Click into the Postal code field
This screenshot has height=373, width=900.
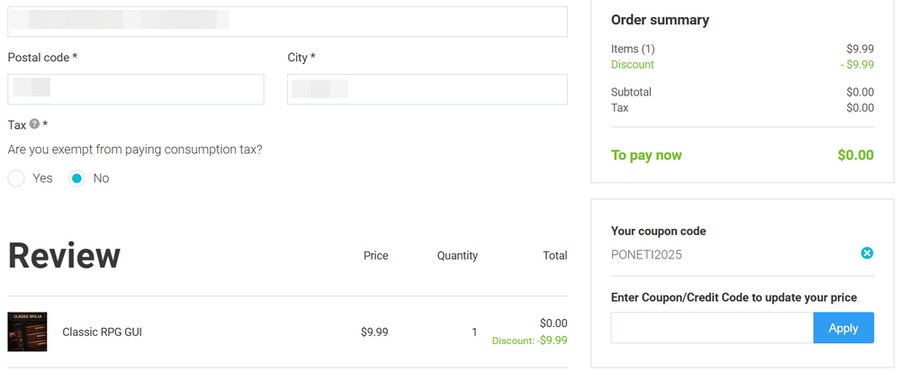(136, 90)
